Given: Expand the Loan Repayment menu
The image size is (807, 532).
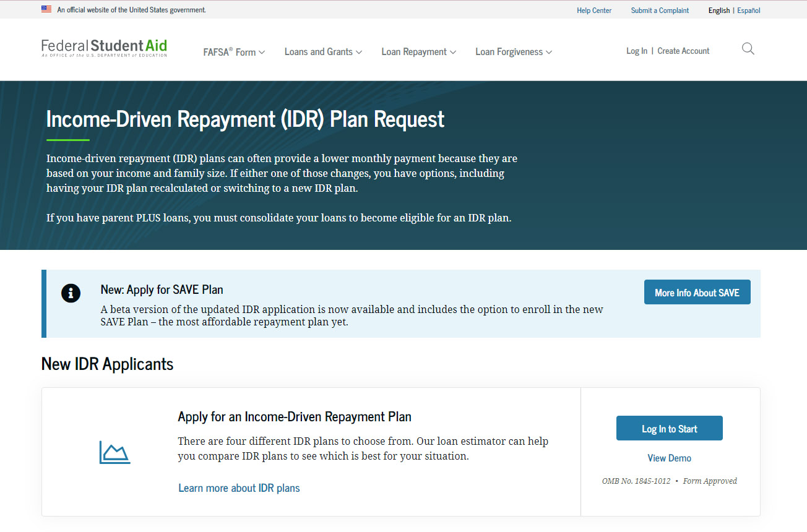Looking at the screenshot, I should (x=418, y=52).
